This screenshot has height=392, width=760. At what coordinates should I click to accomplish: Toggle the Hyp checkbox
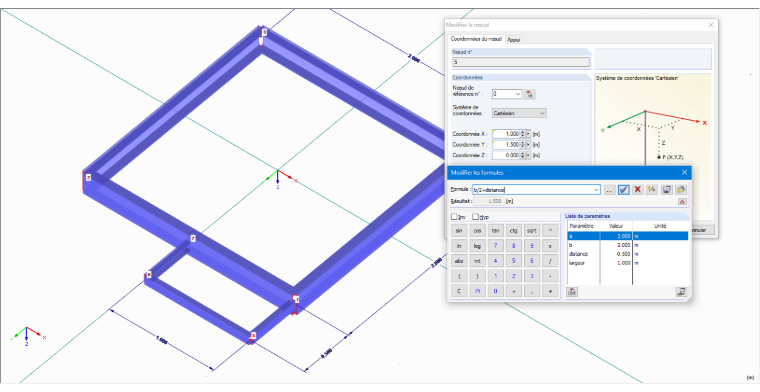pos(476,217)
